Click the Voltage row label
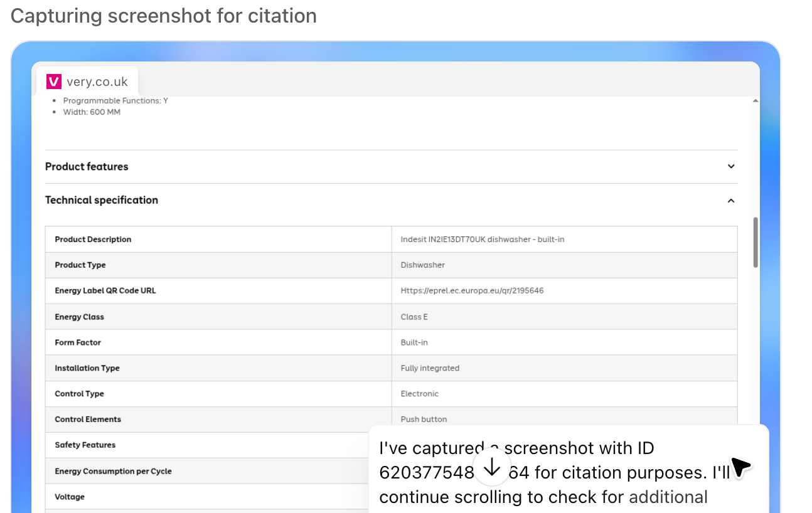This screenshot has width=812, height=513. click(70, 497)
